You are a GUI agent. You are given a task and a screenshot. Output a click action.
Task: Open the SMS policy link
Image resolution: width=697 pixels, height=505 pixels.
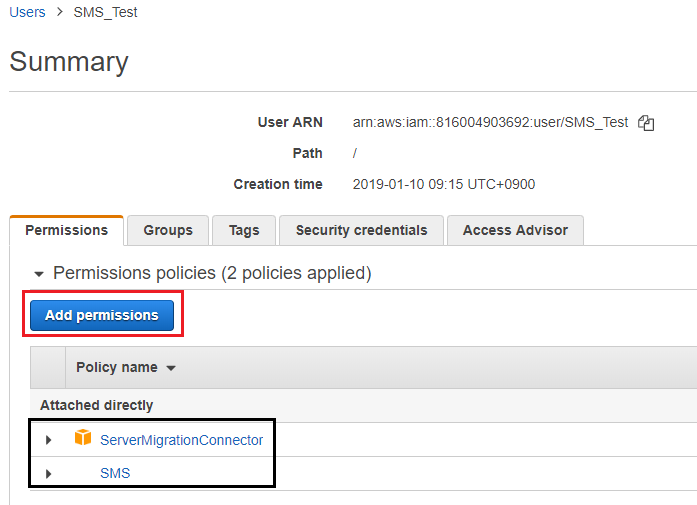pos(115,473)
